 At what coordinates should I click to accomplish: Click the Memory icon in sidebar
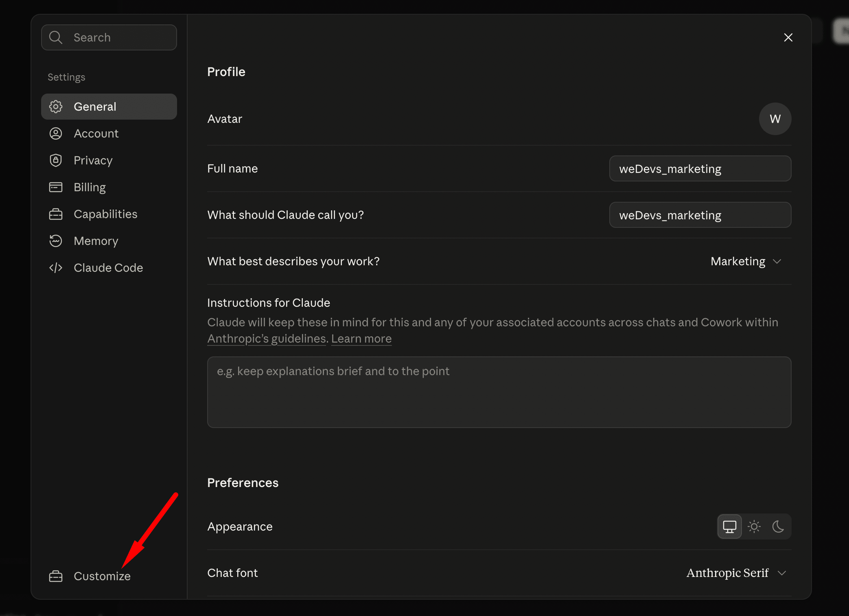click(x=56, y=241)
